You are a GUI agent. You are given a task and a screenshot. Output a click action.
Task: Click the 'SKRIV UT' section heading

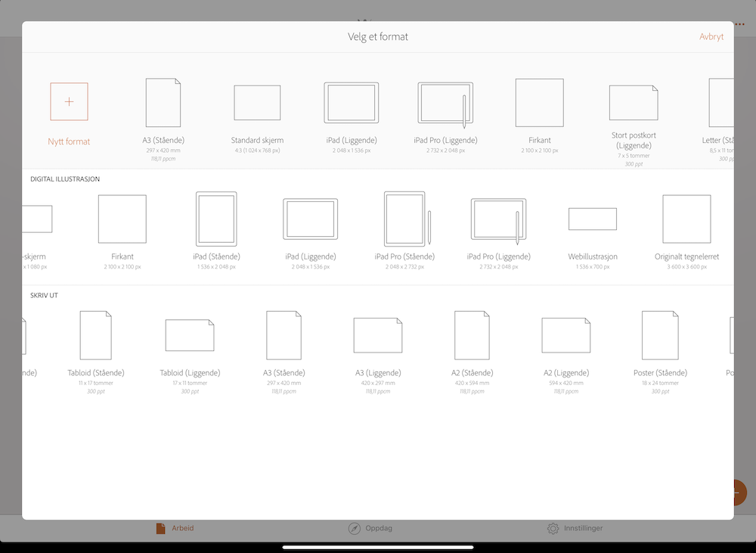tap(44, 295)
